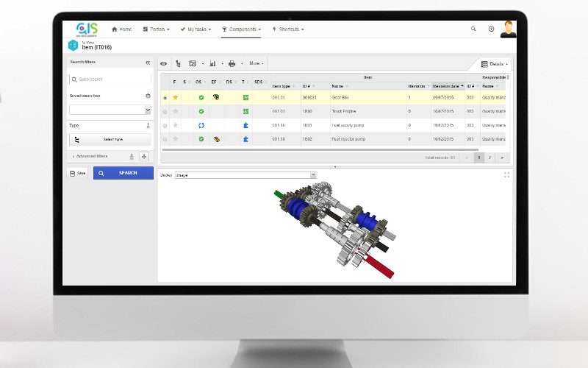
Task: Click the blue SEARCH button
Action: pos(123,173)
